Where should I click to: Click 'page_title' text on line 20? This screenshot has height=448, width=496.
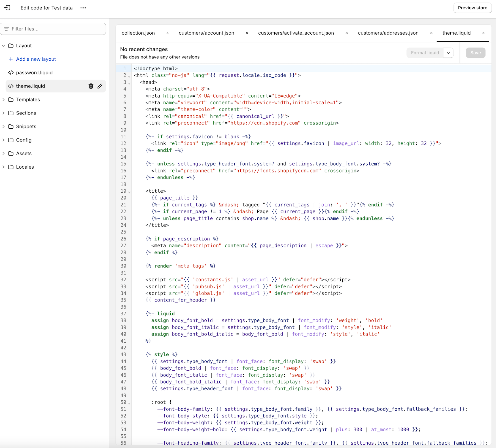click(x=175, y=198)
